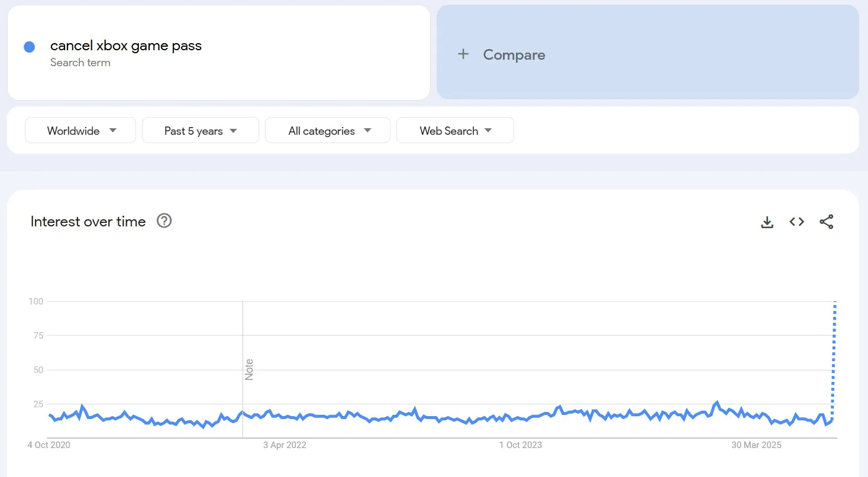The width and height of the screenshot is (868, 477).
Task: Click the 3 Apr 2022 axis label
Action: tap(285, 445)
